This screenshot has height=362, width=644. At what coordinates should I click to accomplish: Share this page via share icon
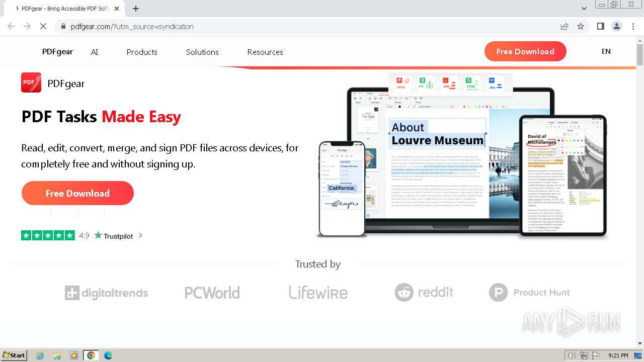pyautogui.click(x=565, y=26)
